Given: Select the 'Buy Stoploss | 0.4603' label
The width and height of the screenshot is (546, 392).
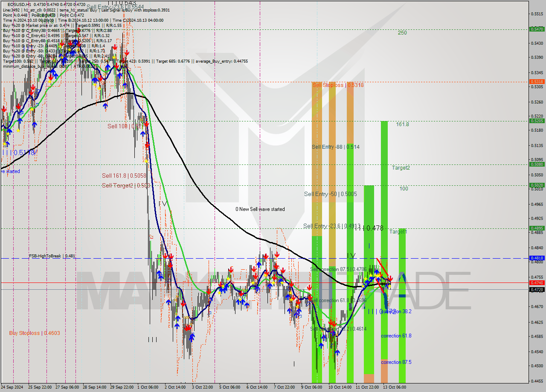Looking at the screenshot, I should point(35,333).
